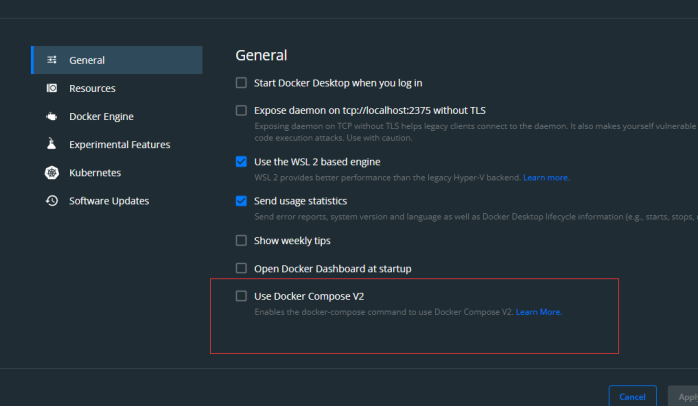The width and height of the screenshot is (698, 407).
Task: Open Learn more link for WSL 2
Action: [x=545, y=177]
